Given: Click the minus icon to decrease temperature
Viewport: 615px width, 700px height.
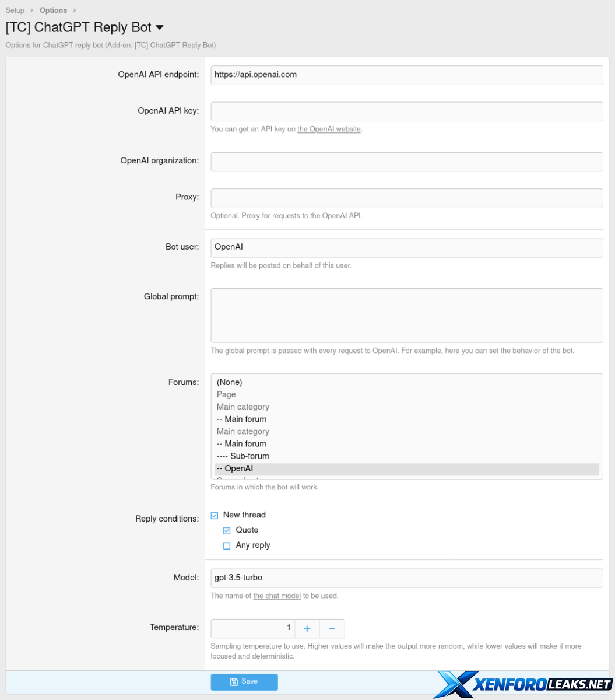Looking at the screenshot, I should tap(332, 628).
